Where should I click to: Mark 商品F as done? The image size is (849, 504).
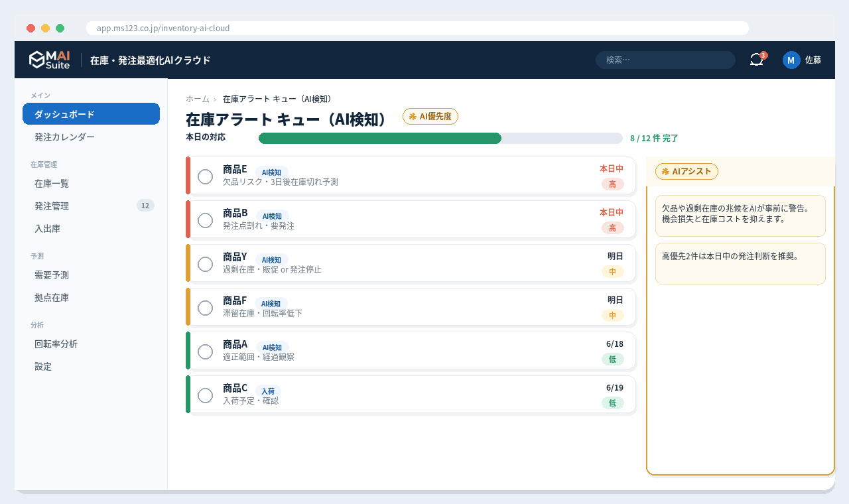pos(206,308)
